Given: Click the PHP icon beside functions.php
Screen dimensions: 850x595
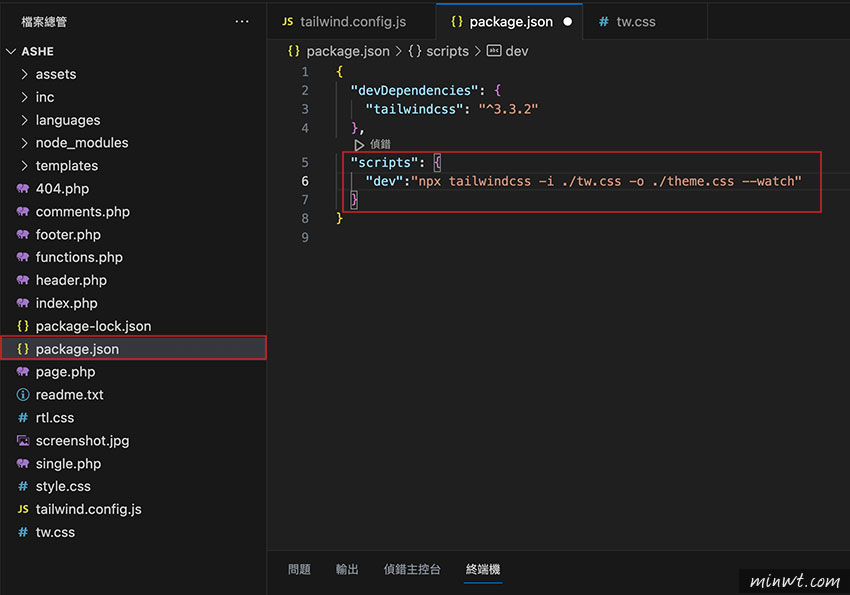Looking at the screenshot, I should tap(23, 257).
